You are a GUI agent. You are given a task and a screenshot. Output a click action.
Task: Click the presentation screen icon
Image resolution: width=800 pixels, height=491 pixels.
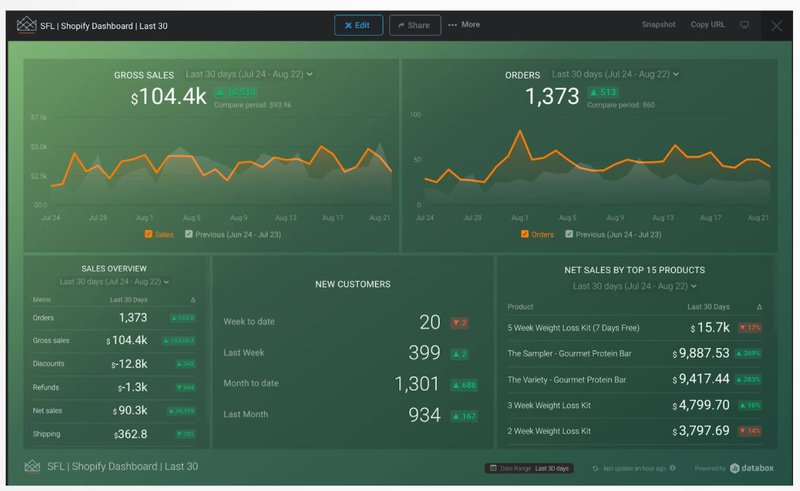[744, 24]
